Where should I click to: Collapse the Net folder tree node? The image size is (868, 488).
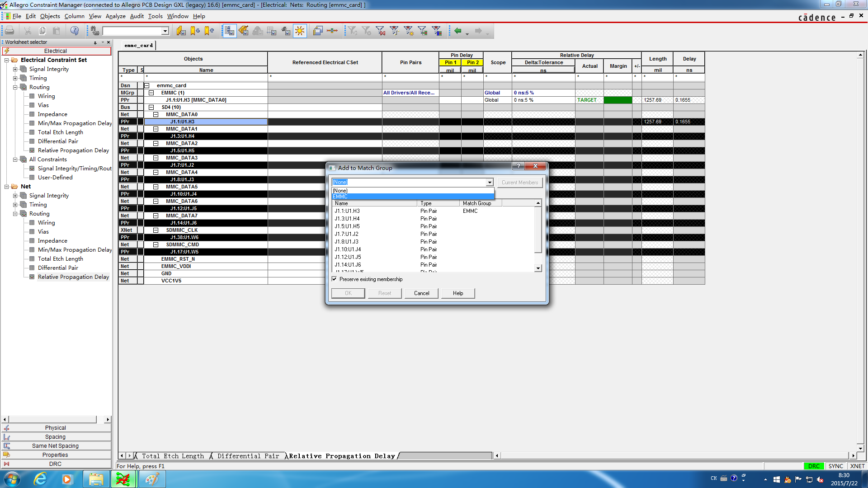click(x=7, y=187)
